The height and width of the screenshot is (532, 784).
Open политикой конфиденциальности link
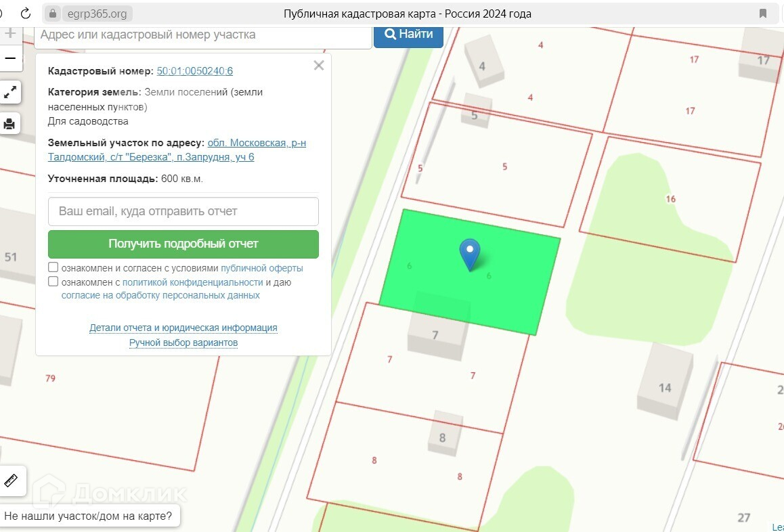tap(192, 282)
